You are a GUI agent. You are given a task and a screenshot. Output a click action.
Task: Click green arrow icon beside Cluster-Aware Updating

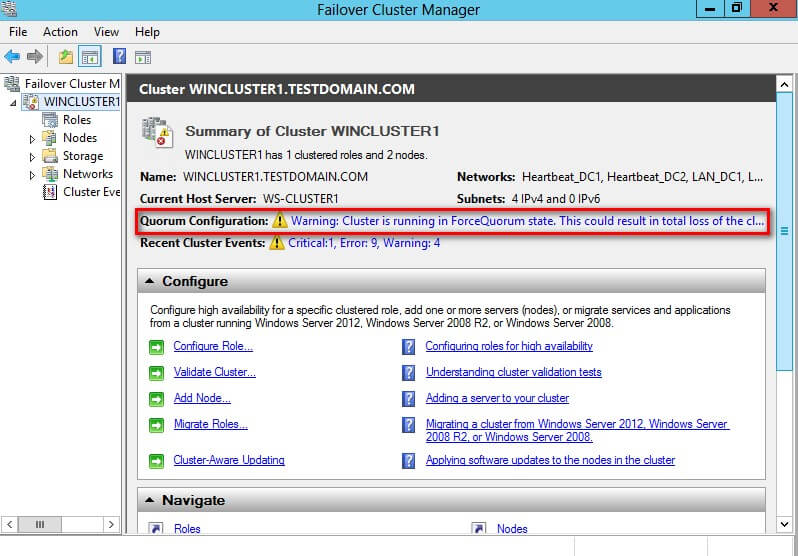pyautogui.click(x=156, y=461)
